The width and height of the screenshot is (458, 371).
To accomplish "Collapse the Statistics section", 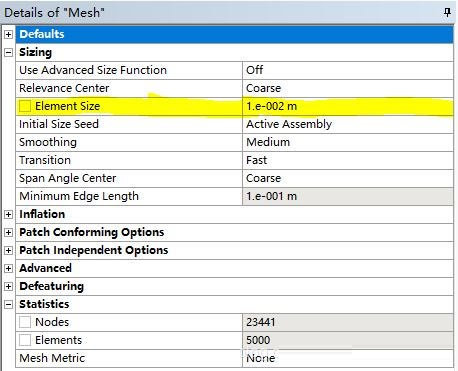I will point(9,304).
